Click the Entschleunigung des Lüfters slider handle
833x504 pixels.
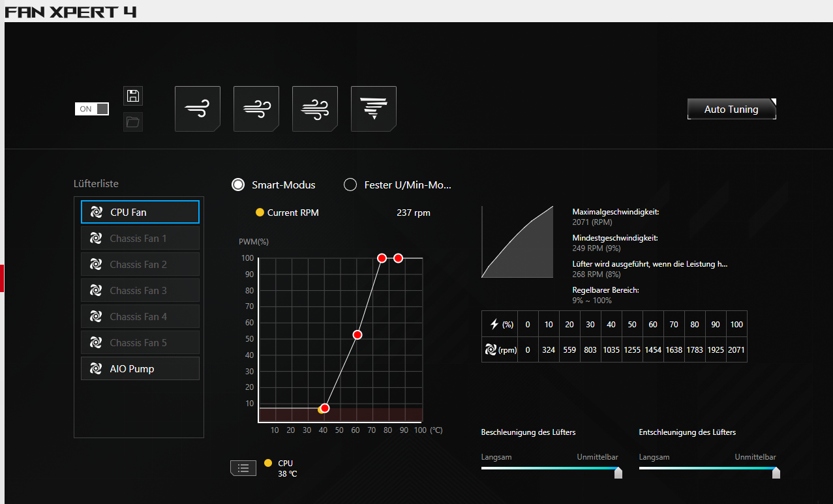(x=776, y=473)
